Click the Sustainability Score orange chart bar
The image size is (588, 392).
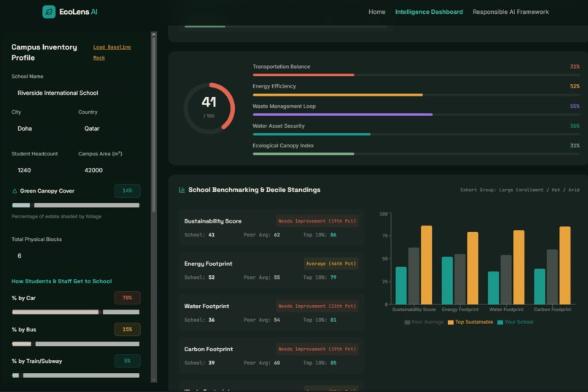pos(426,265)
